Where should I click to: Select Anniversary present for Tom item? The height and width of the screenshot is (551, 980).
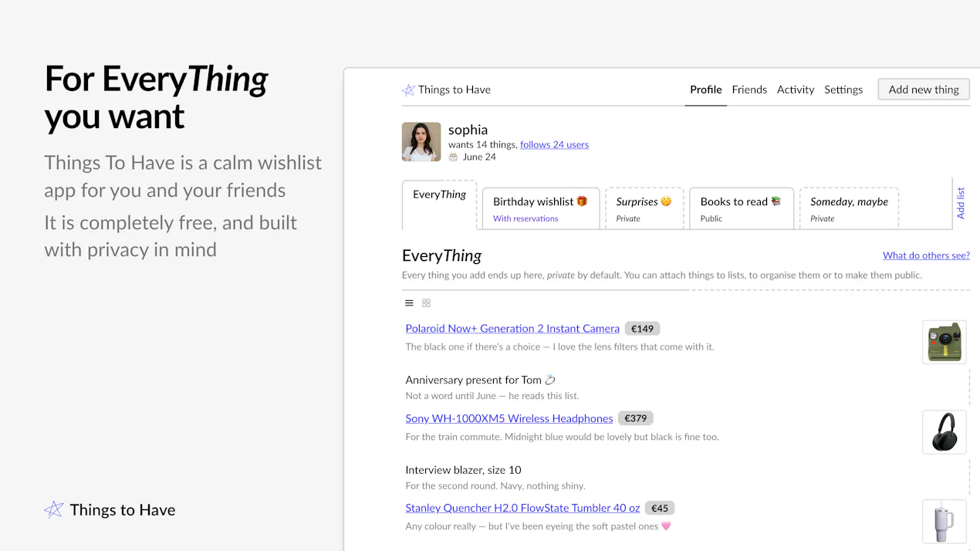[481, 380]
